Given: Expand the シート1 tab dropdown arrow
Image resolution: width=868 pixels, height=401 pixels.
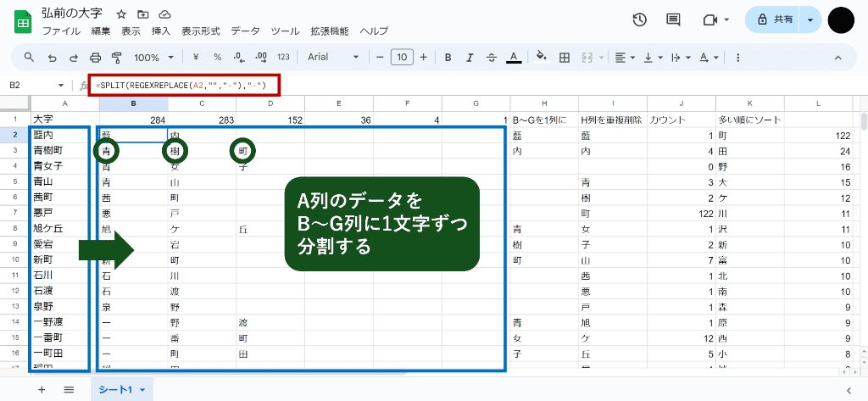Looking at the screenshot, I should 142,389.
